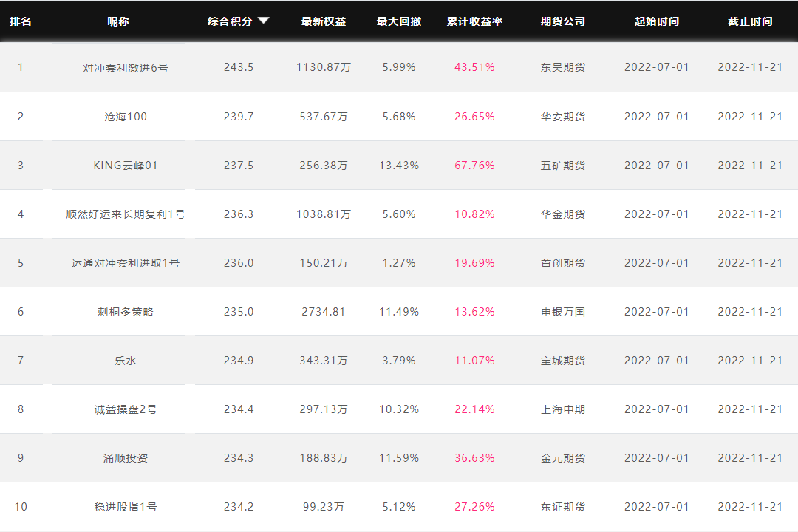Image resolution: width=798 pixels, height=532 pixels.
Task: Select return rate 10.82%
Action: coord(475,214)
